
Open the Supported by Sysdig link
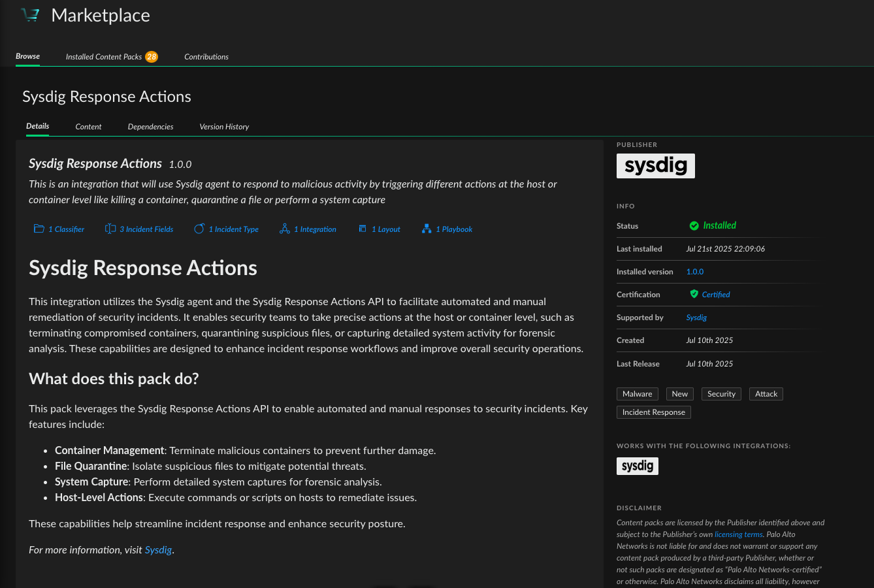coord(696,318)
